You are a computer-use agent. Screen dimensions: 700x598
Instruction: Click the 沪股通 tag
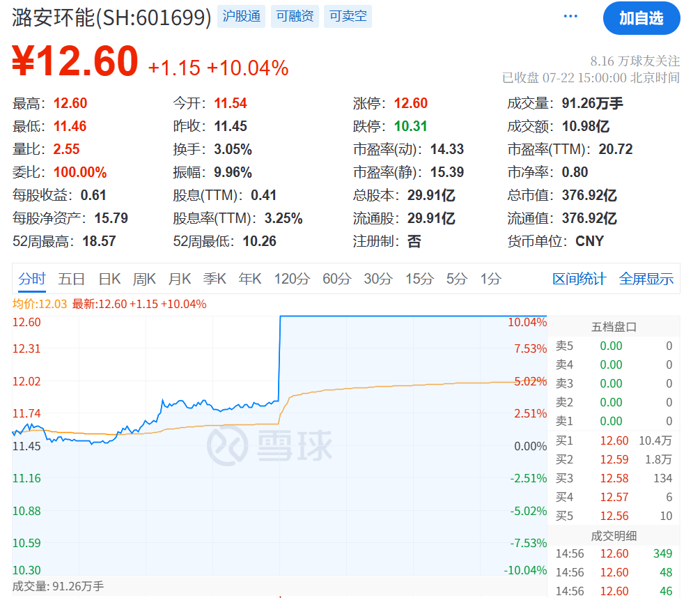tap(241, 17)
